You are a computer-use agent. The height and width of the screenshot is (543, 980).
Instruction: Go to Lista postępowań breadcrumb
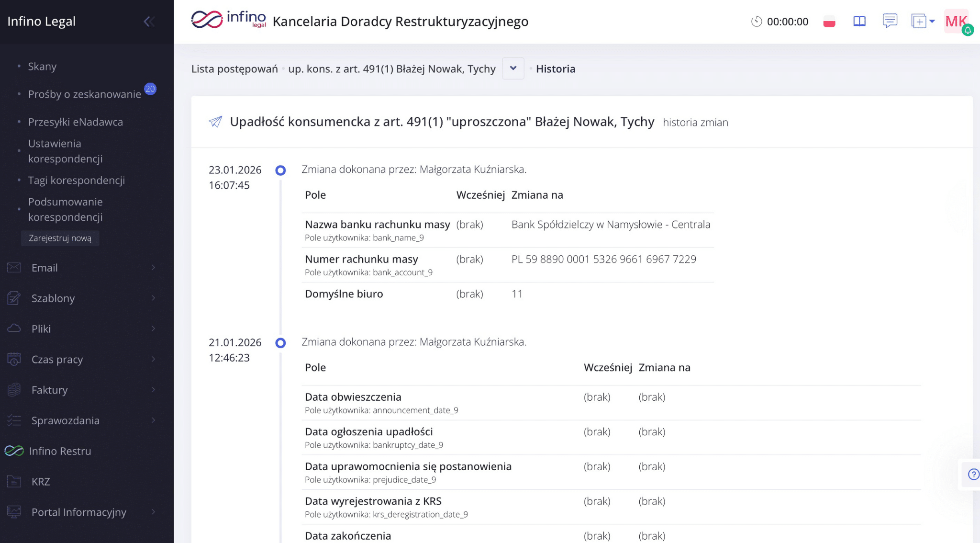coord(234,69)
